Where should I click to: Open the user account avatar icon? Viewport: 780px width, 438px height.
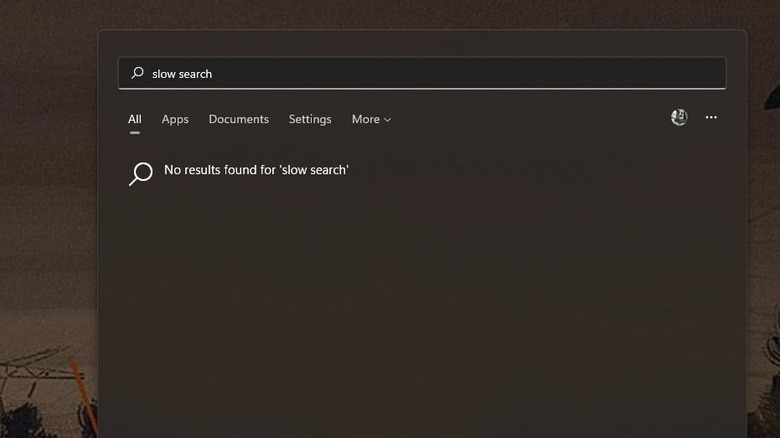click(x=679, y=117)
